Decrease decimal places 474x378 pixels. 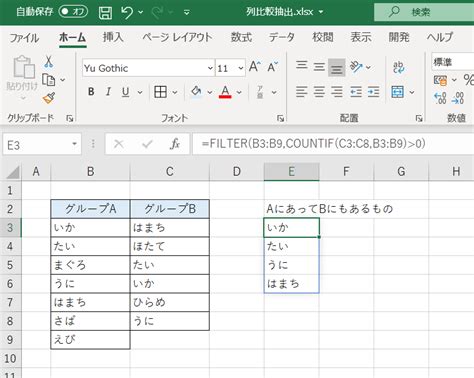[x=458, y=98]
